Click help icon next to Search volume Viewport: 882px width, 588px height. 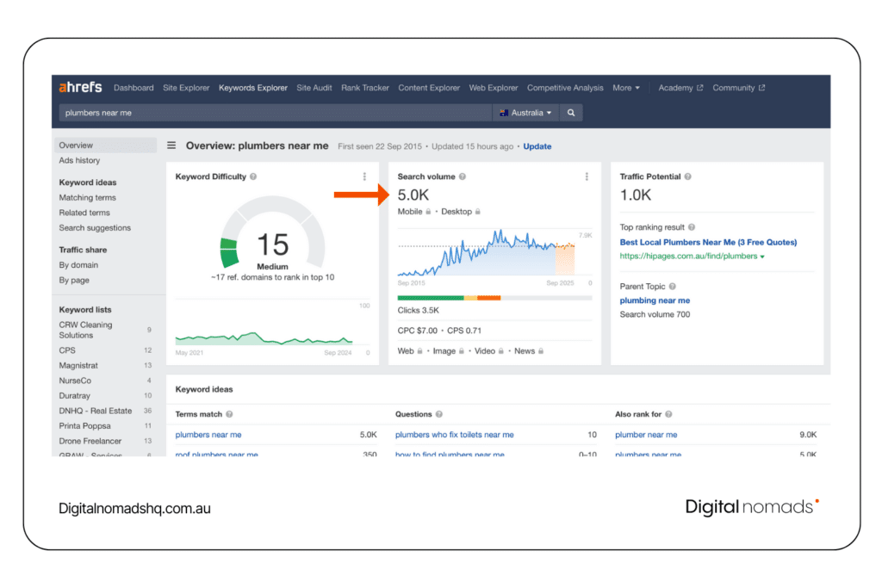tap(463, 176)
